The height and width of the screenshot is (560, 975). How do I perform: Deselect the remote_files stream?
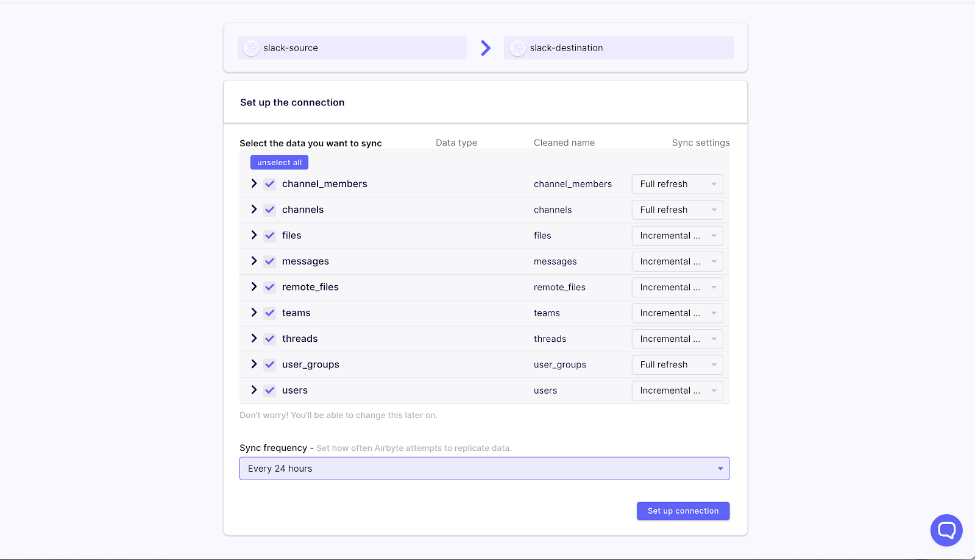pos(269,286)
